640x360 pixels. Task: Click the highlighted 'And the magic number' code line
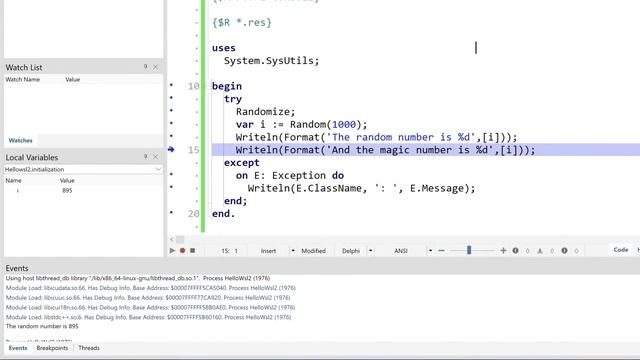tap(426, 150)
